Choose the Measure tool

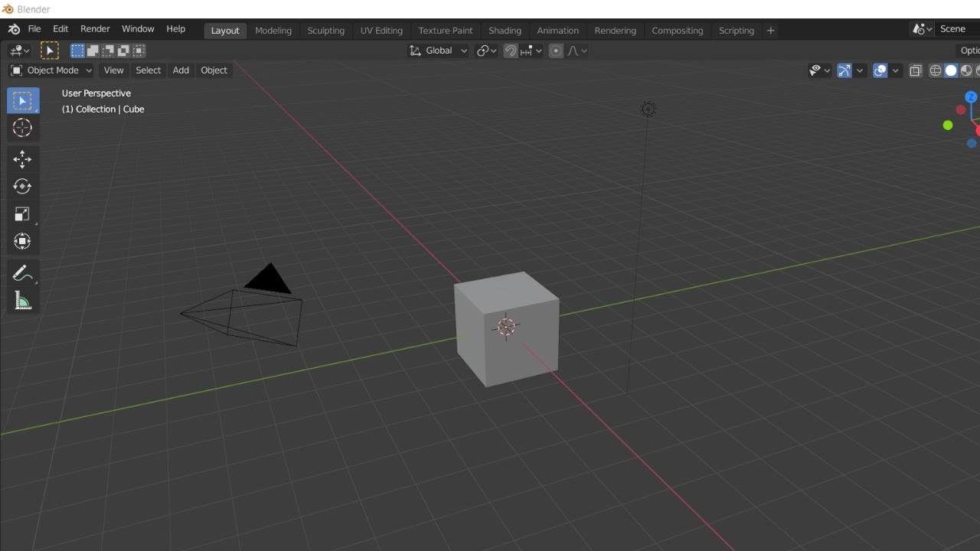22,301
